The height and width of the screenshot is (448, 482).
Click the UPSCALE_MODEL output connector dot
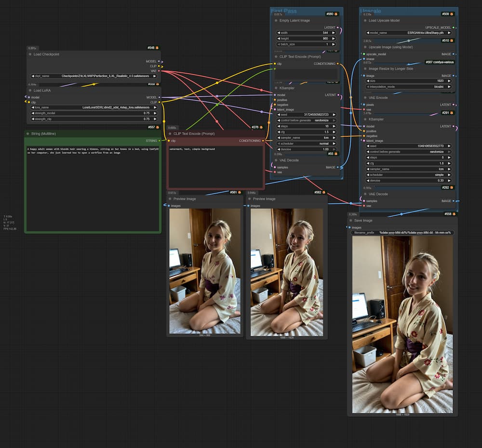(455, 28)
